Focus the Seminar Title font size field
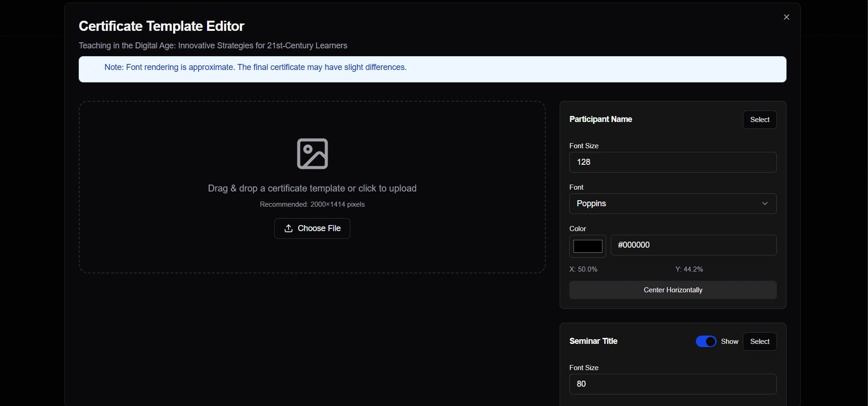This screenshot has width=868, height=406. point(672,384)
